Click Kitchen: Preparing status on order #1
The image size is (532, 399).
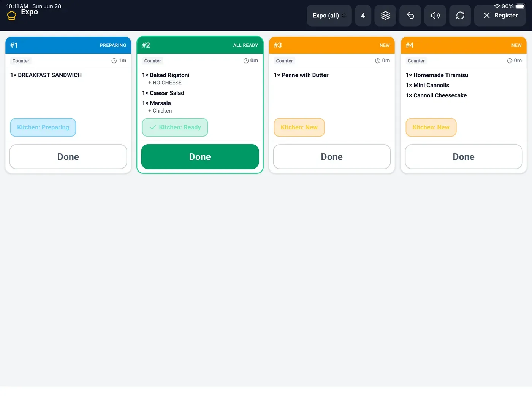coord(43,127)
